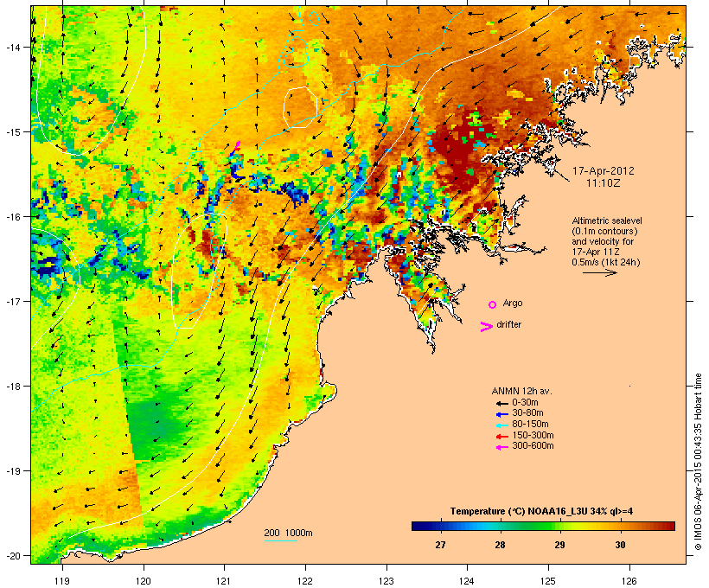Click the small white hexagonal sea-level contour near 122E
Image resolution: width=709 pixels, height=588 pixels.
300,107
